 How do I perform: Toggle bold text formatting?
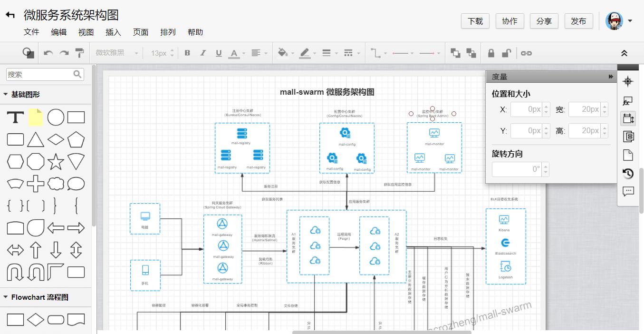click(187, 53)
